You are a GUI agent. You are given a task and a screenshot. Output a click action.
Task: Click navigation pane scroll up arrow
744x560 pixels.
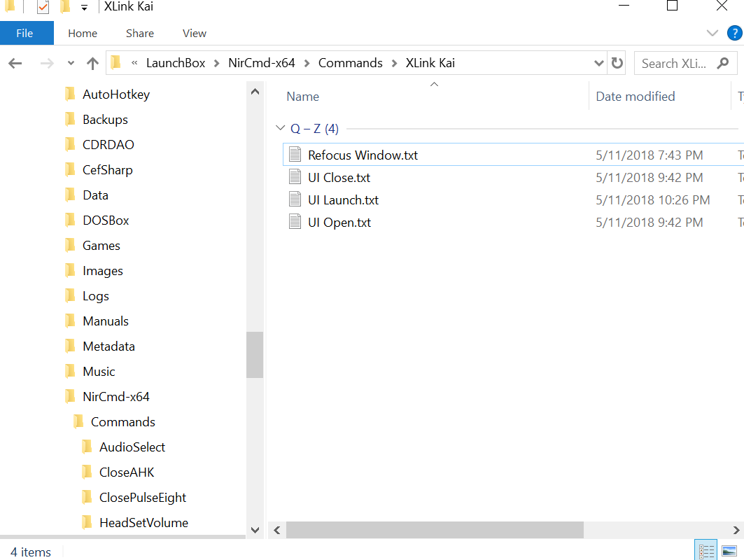click(255, 91)
